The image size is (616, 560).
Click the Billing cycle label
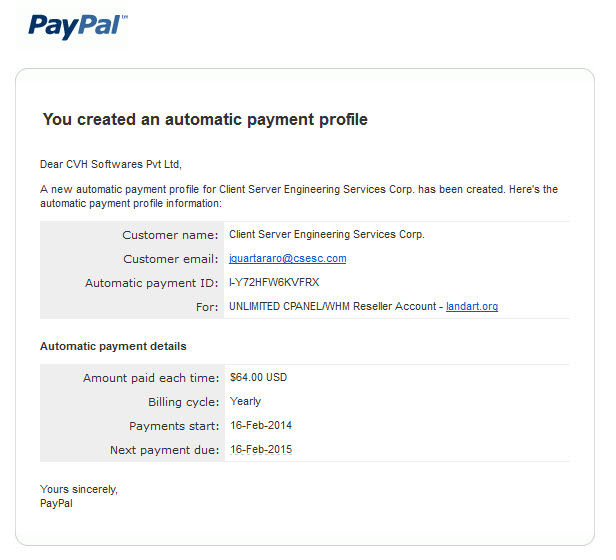click(183, 402)
